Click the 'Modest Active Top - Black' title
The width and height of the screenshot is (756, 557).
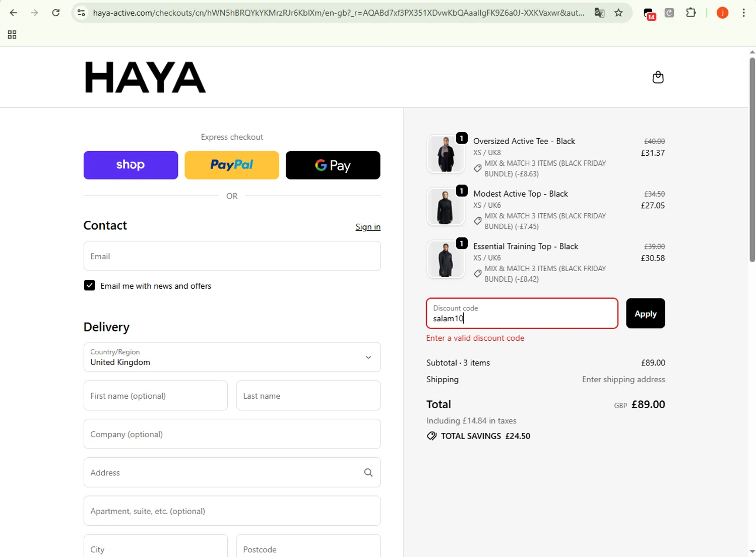(x=521, y=194)
